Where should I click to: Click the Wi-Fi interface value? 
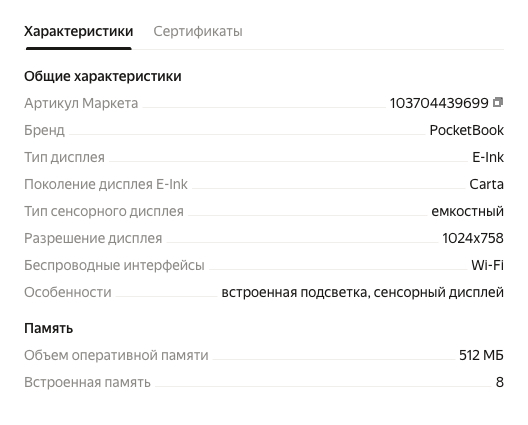click(488, 265)
